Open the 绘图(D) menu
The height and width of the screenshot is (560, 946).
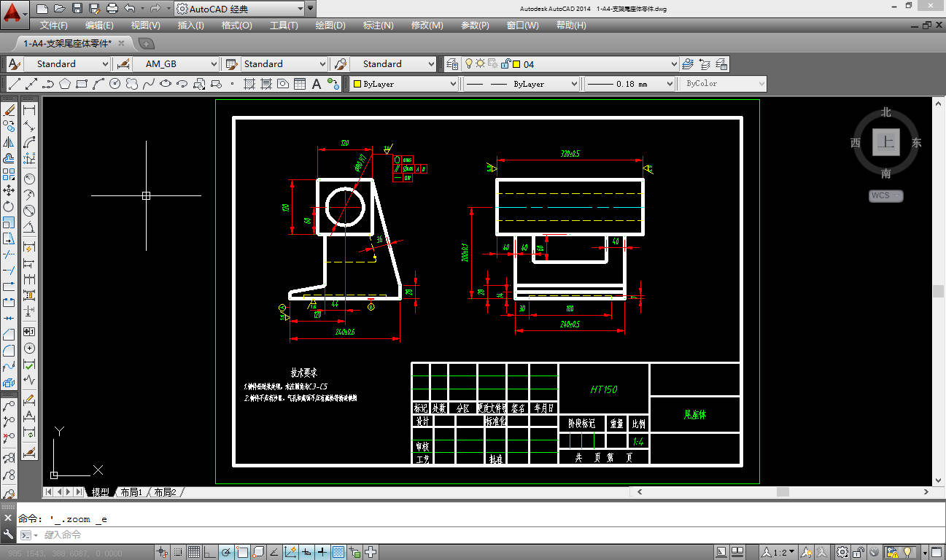330,25
